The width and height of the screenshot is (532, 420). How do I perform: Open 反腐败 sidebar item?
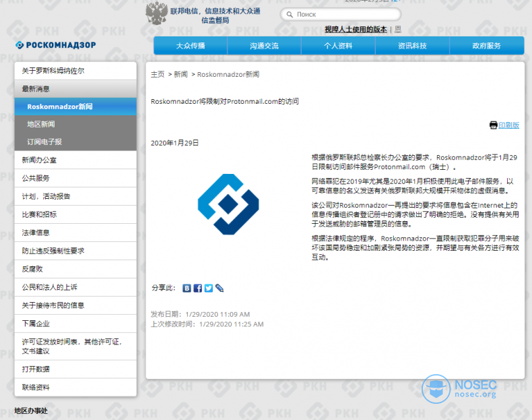click(x=75, y=269)
